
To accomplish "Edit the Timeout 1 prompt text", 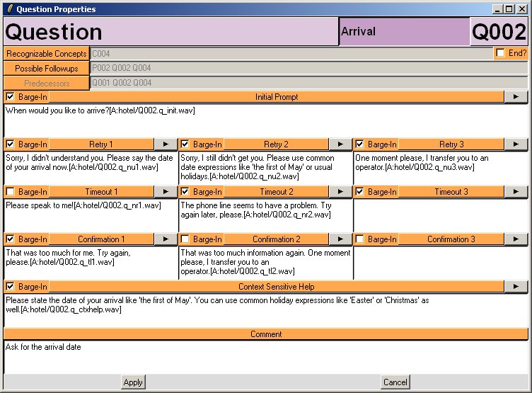I will [x=91, y=215].
